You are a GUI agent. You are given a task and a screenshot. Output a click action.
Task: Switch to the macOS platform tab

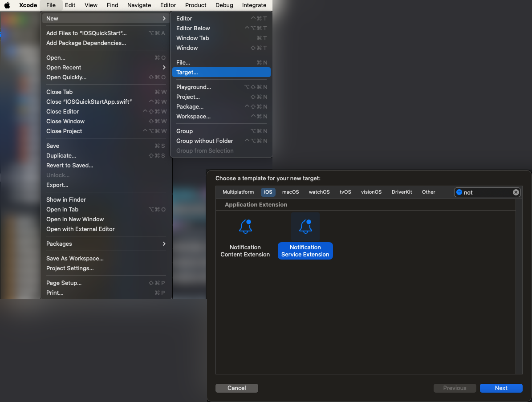(x=290, y=192)
